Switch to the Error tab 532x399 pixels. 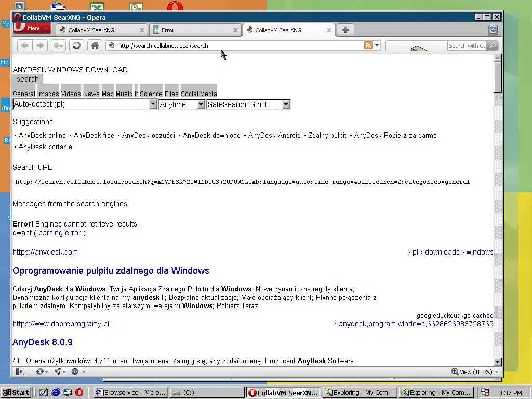click(195, 30)
